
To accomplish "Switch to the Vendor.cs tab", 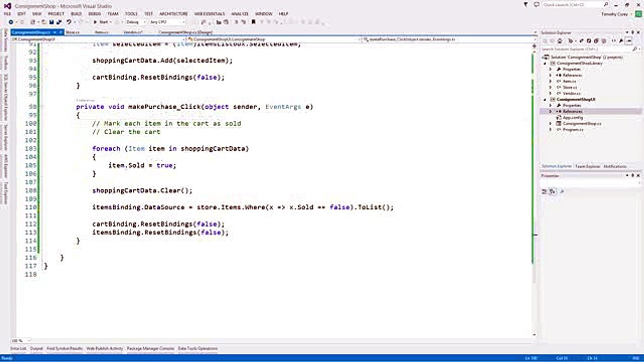I will 133,32.
